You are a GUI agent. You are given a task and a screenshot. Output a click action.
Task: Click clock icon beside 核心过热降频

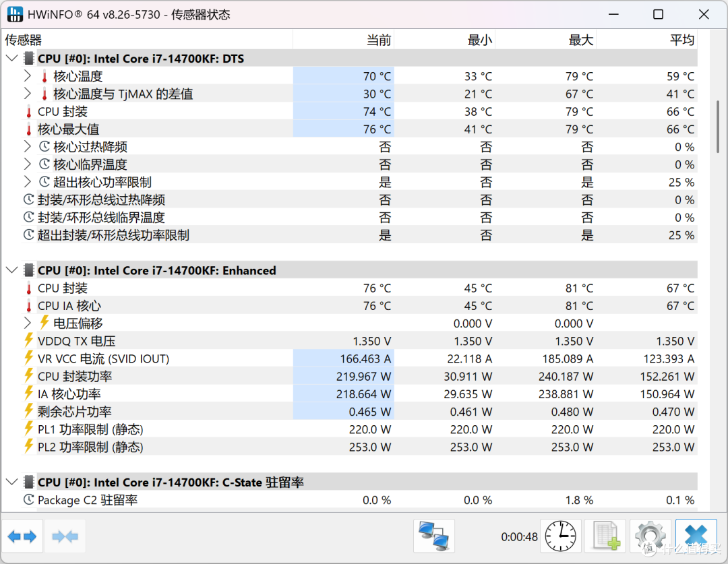coord(44,147)
